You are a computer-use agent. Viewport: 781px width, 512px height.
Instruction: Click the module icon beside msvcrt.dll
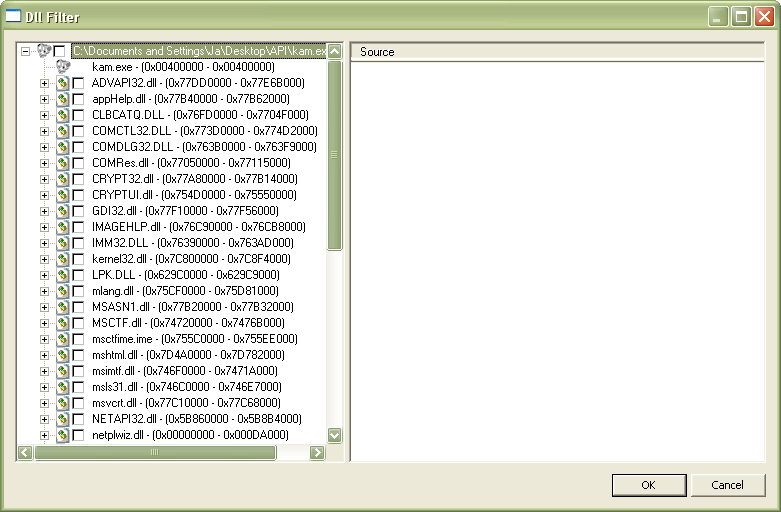pos(62,403)
